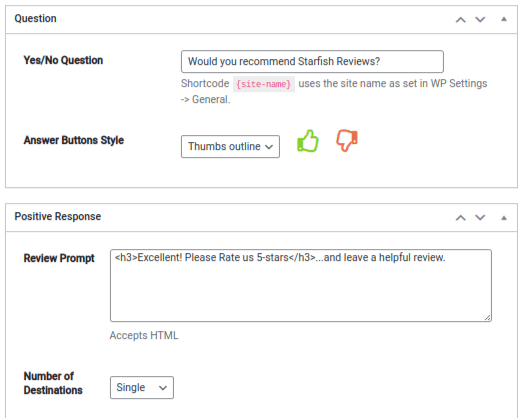The height and width of the screenshot is (418, 523).
Task: Click into the Yes/No Question text field
Action: [312, 61]
